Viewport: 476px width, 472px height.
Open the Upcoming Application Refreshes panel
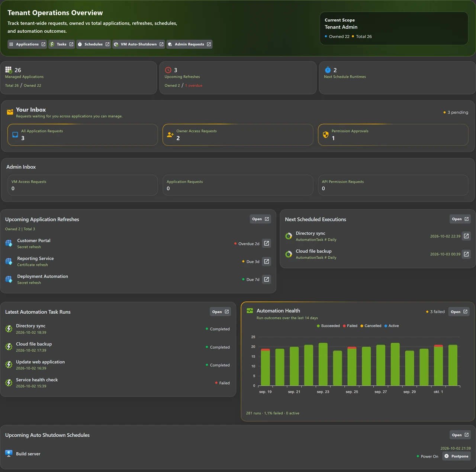tap(260, 219)
